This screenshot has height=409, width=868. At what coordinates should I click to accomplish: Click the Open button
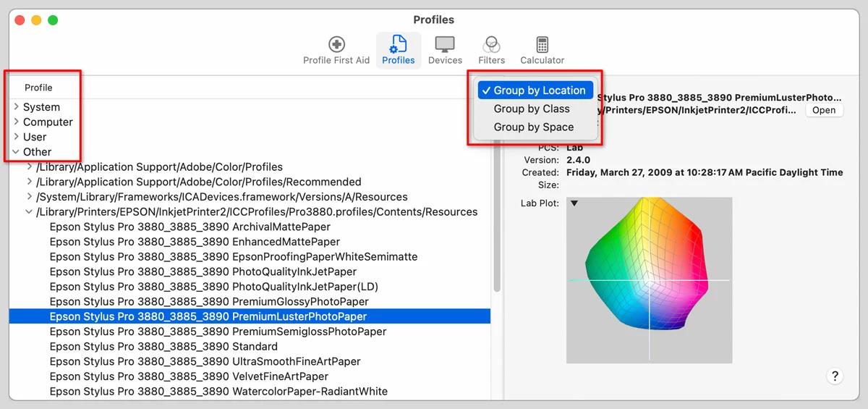(824, 111)
